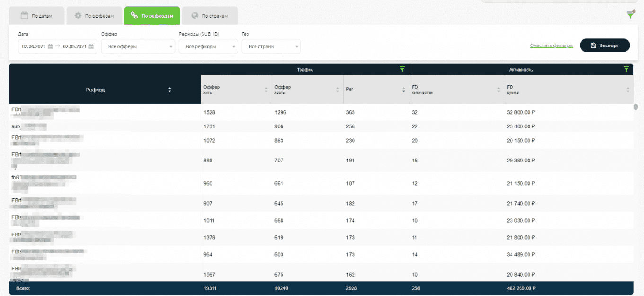Sort table by Рефкод column arrows
The height and width of the screenshot is (296, 644).
point(170,90)
